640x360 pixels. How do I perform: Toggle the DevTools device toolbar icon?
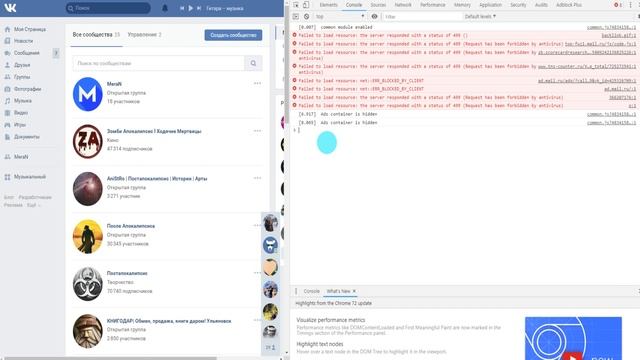[x=306, y=5]
